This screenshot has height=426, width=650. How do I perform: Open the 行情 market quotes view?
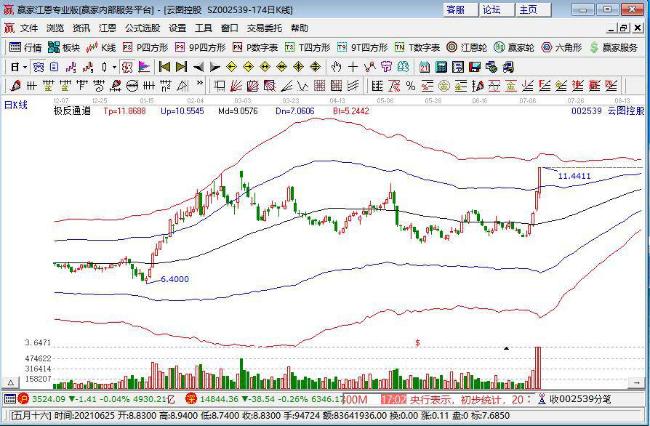pos(25,48)
